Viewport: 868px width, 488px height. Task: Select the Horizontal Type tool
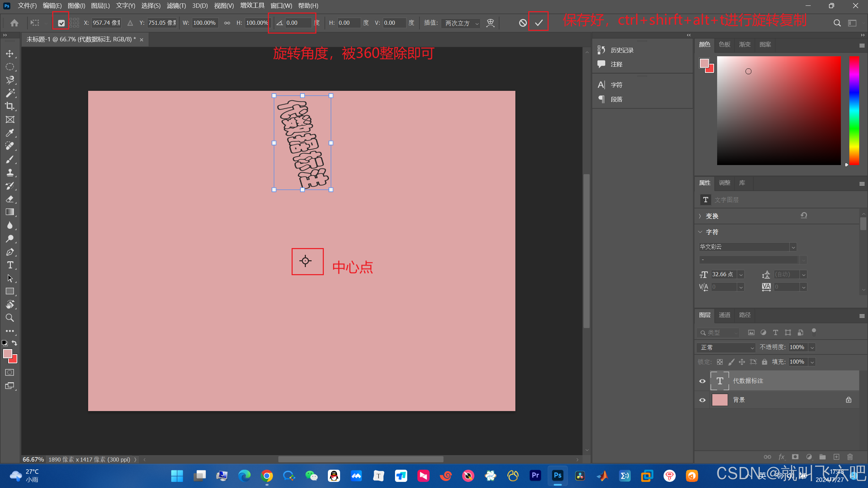(10, 265)
